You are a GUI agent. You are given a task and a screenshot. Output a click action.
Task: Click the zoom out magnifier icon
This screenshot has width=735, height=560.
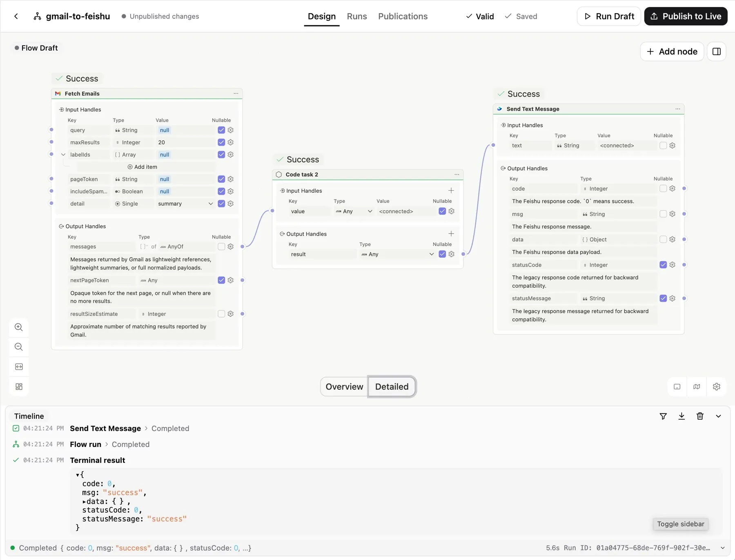point(19,347)
